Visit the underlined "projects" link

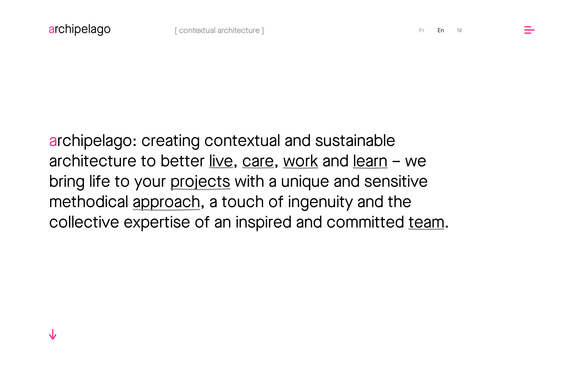click(x=200, y=181)
